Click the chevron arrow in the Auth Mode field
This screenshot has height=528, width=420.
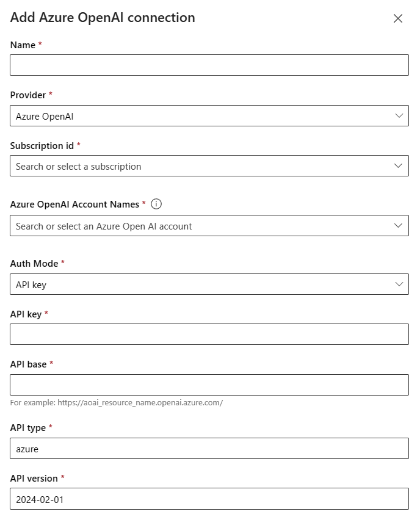pos(399,284)
